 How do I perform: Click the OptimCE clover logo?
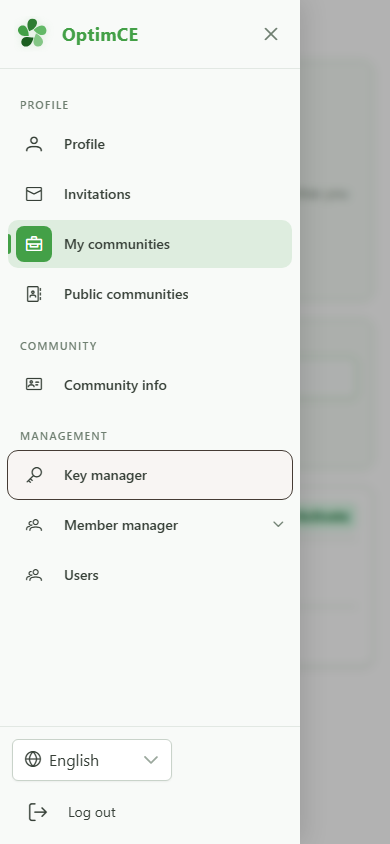[x=32, y=33]
